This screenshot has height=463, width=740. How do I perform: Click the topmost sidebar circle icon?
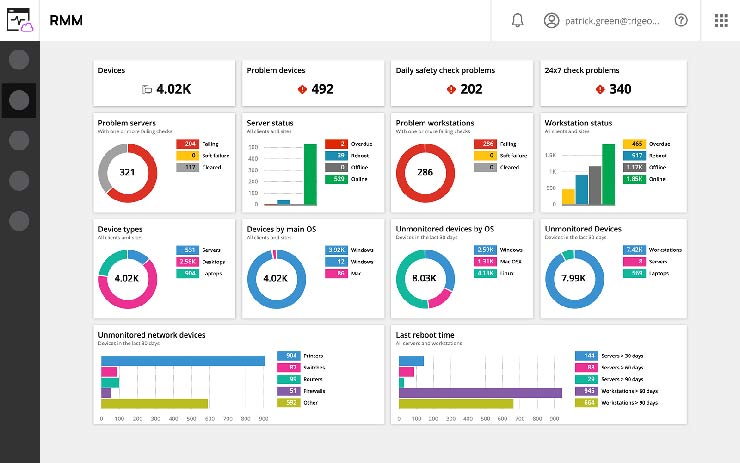(19, 57)
